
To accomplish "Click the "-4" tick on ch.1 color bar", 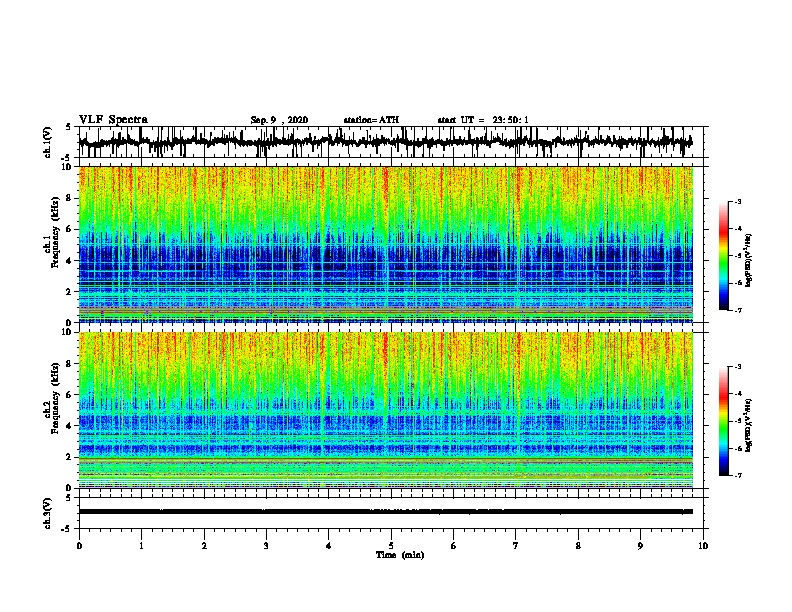I will 738,229.
